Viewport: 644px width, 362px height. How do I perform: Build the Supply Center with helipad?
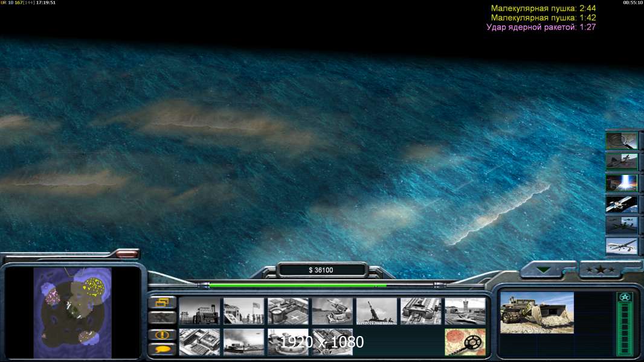[288, 311]
